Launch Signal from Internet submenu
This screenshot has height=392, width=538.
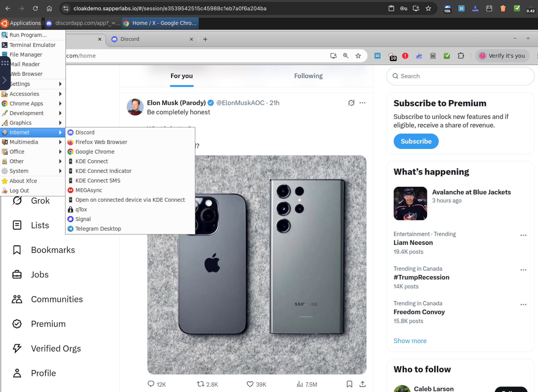(x=130, y=219)
